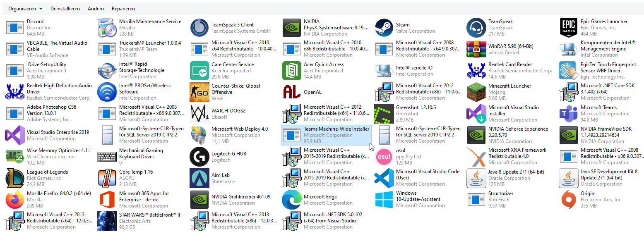This screenshot has height=241, width=644.
Task: Select the Wise Memory Optimizer icon
Action: 15,157
